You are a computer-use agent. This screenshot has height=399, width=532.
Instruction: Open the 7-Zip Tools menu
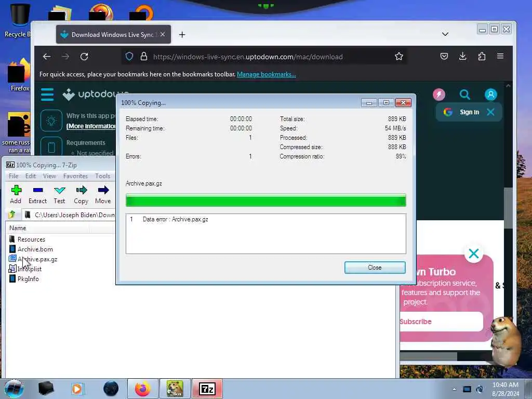(x=102, y=176)
